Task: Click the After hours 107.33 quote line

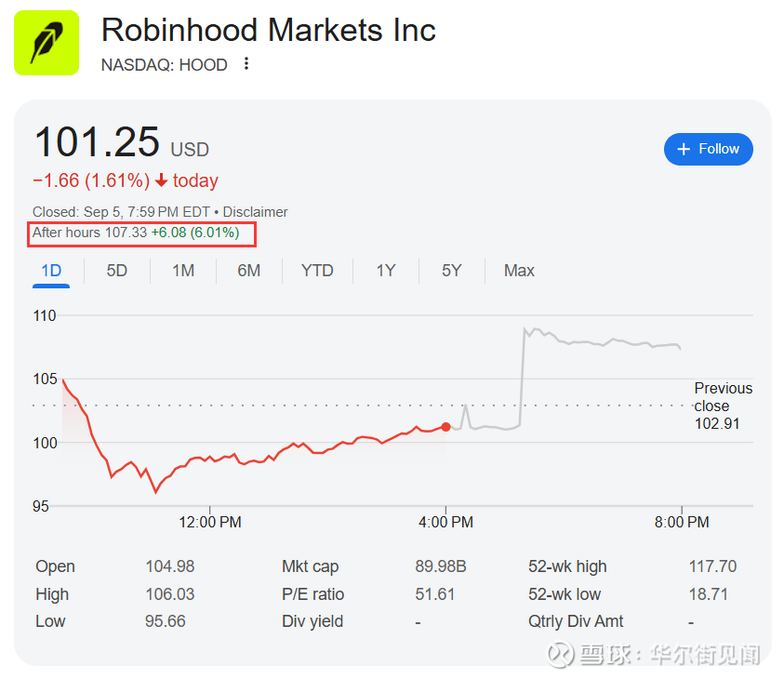Action: 136,233
